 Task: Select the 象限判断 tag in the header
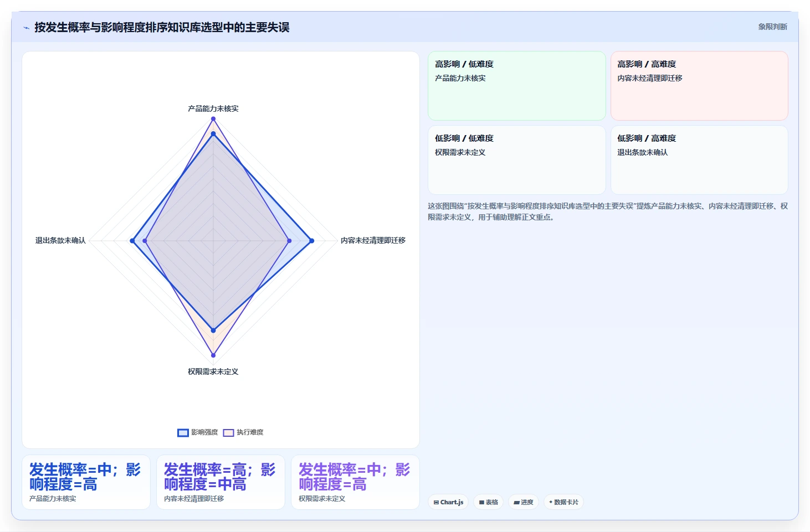tap(772, 27)
